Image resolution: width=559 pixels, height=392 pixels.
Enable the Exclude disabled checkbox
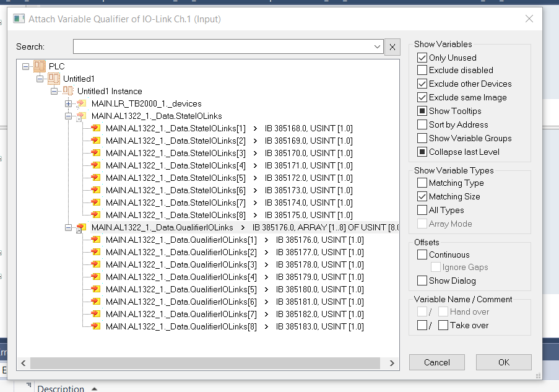[422, 70]
